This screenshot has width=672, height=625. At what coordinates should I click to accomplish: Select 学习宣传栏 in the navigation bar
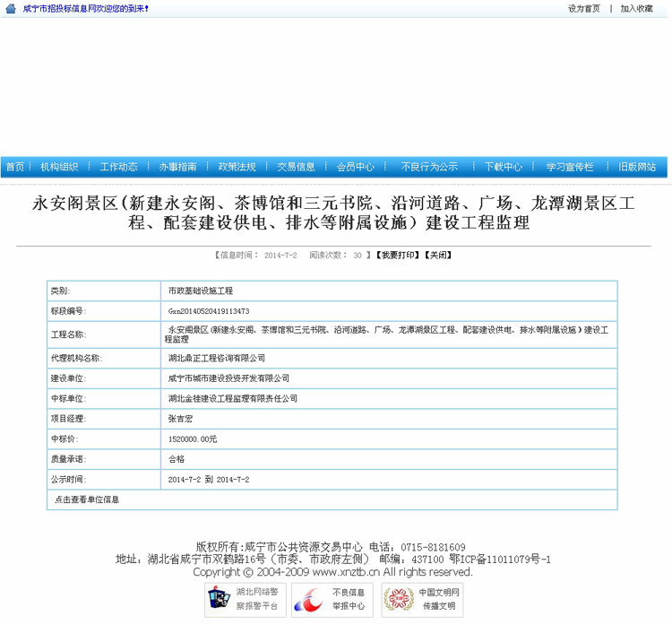(570, 167)
